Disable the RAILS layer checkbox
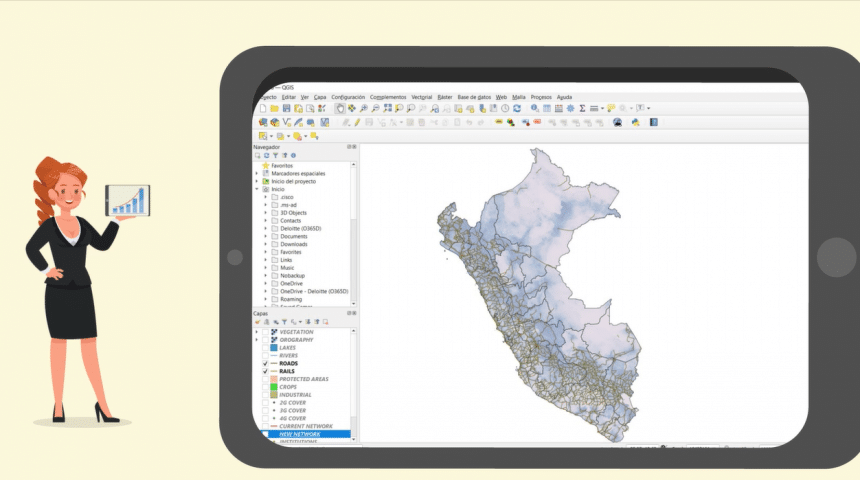Viewport: 860px width, 480px height. click(265, 371)
